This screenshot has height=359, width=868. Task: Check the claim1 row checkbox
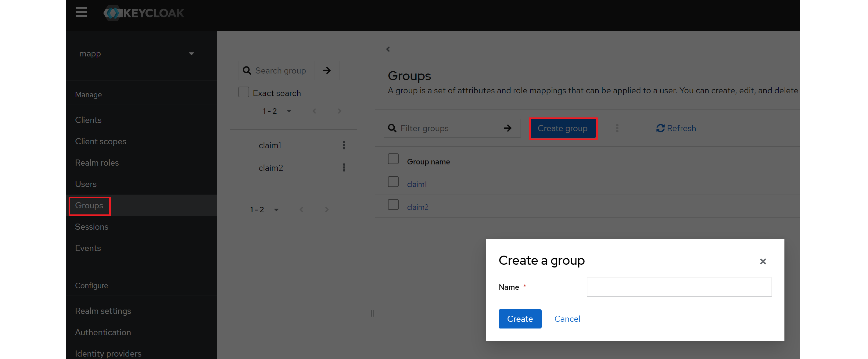point(393,182)
